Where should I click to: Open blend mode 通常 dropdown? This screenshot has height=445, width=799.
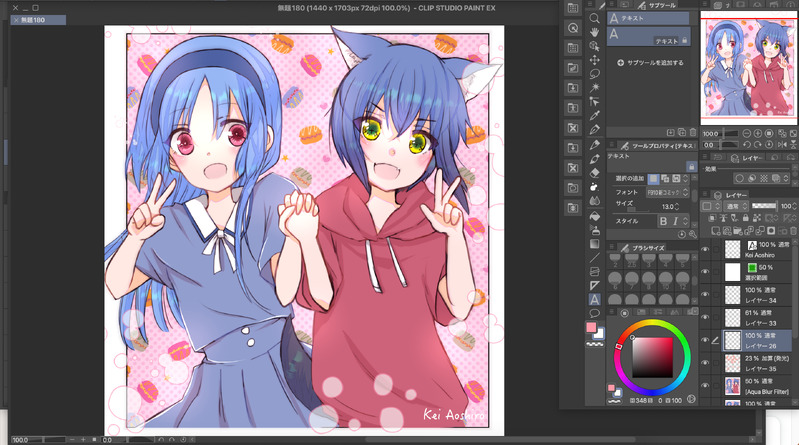pos(737,206)
